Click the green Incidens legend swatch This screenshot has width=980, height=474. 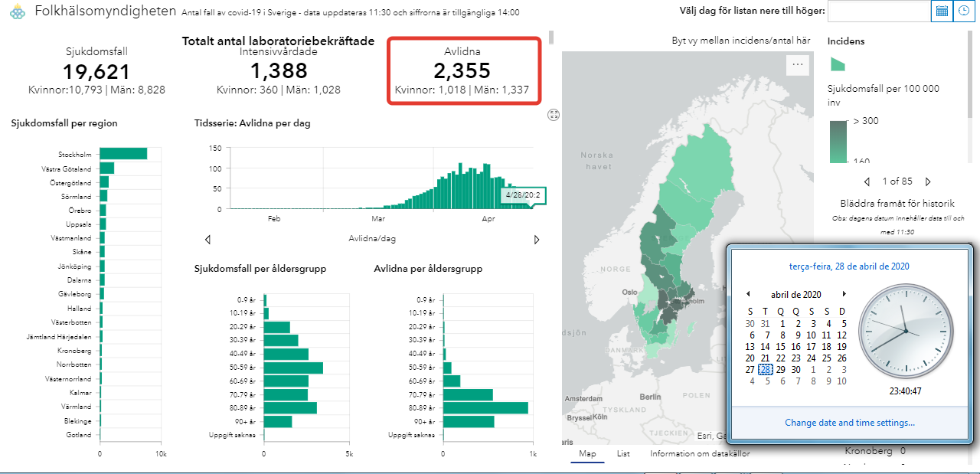[838, 64]
